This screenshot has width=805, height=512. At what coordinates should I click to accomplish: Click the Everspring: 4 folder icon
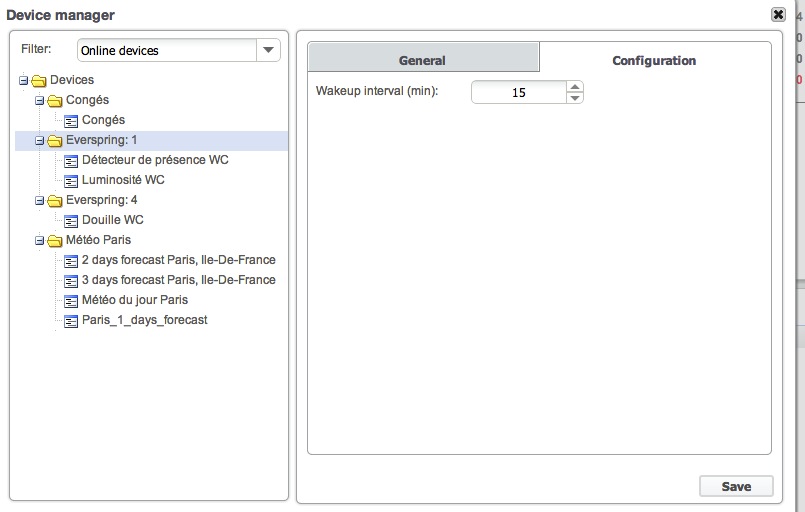click(x=55, y=200)
